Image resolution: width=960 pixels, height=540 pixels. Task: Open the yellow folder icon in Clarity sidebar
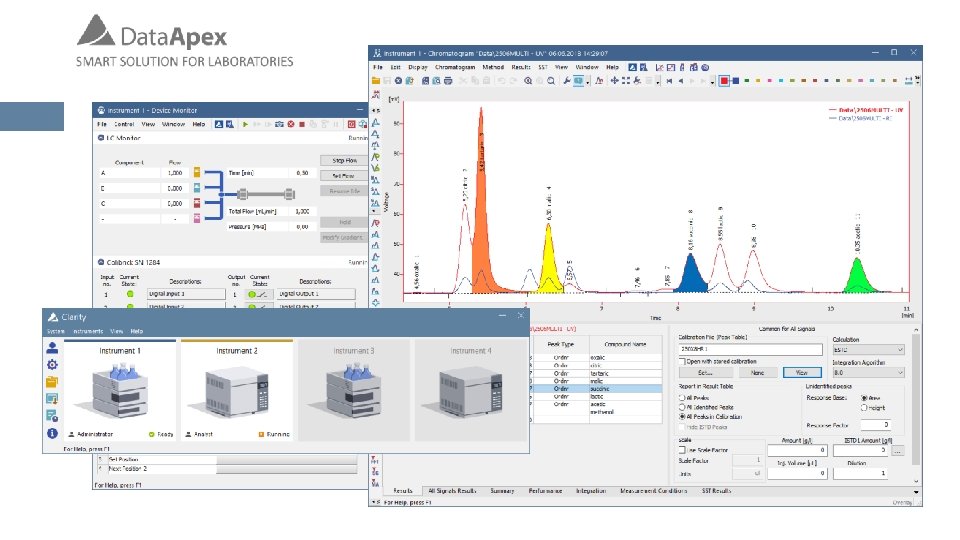[x=52, y=382]
